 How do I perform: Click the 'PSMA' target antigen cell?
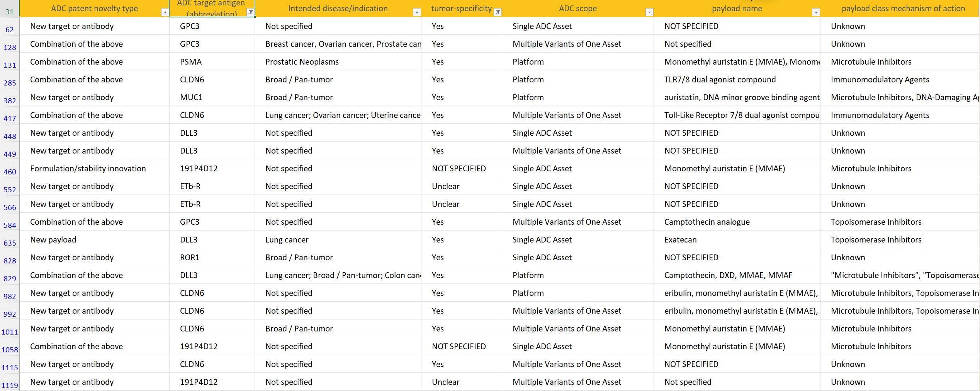(x=212, y=61)
